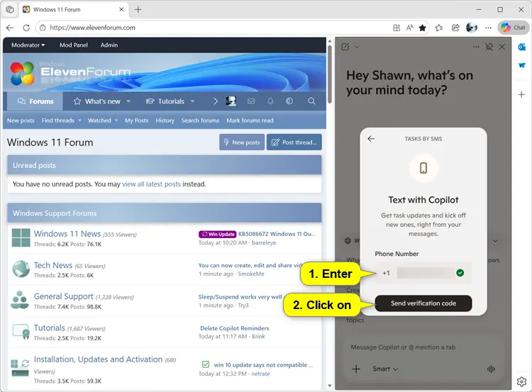Click Send verification code button
Screen dimensions: 532x392
(x=423, y=303)
